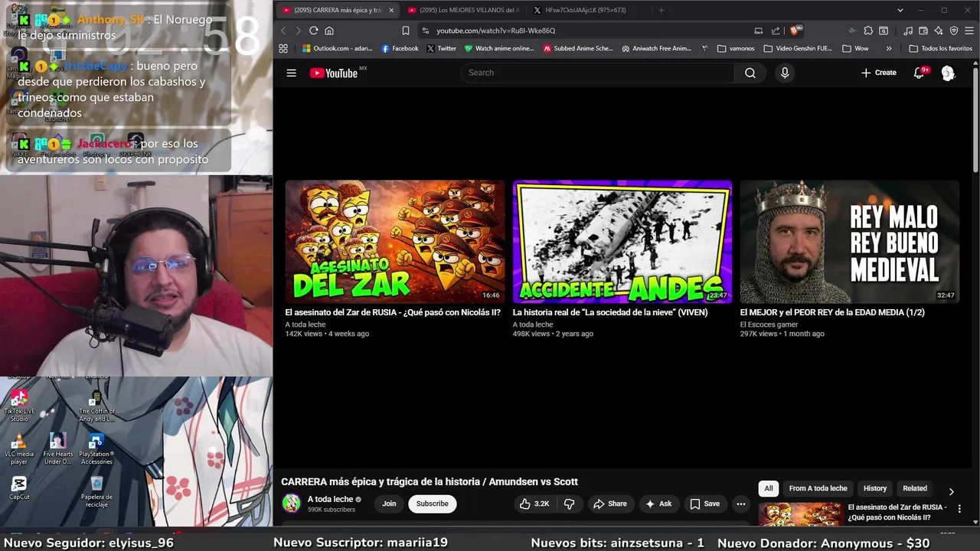Reload the page in the browser
Viewport: 980px width, 551px height.
click(313, 31)
